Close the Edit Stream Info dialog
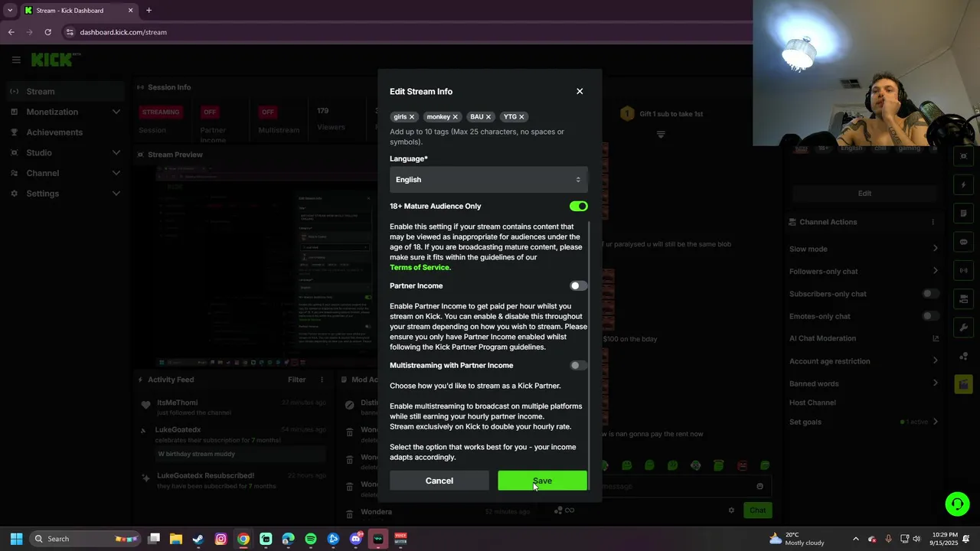Screen dimensions: 980x551 coord(580,91)
